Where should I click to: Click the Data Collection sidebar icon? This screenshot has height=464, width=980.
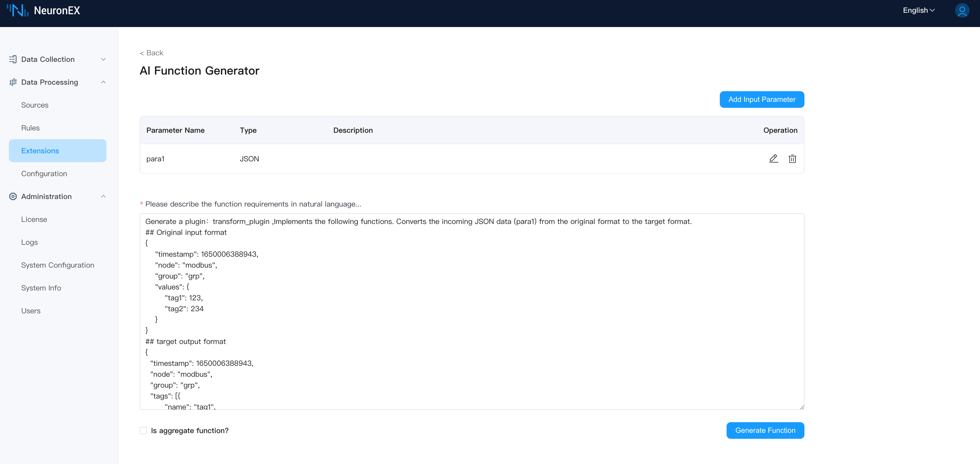[13, 59]
